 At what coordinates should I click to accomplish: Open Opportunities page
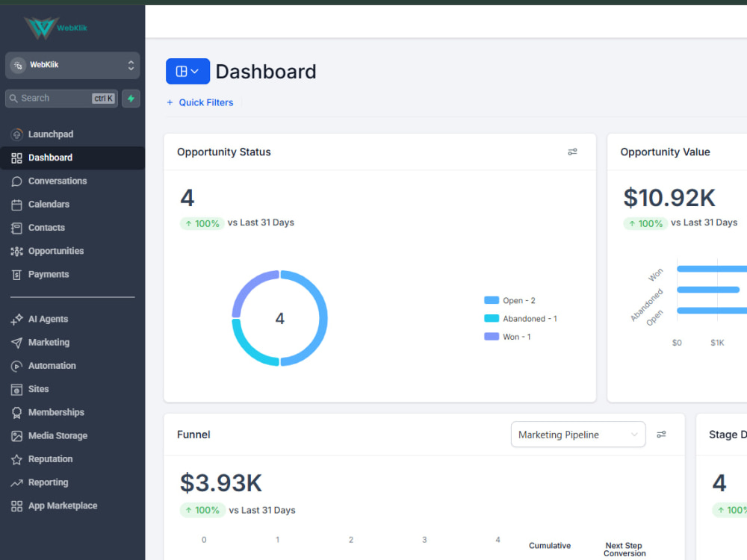coord(72,251)
